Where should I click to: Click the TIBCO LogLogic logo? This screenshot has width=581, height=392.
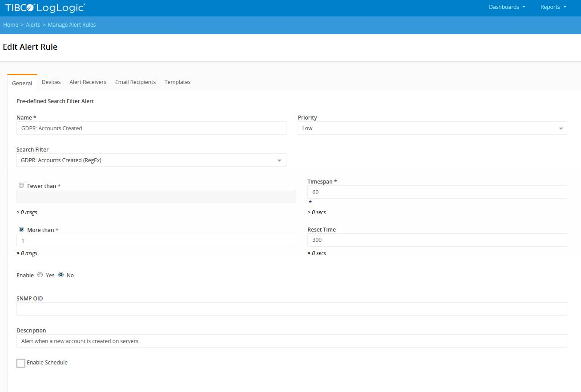pos(45,7)
